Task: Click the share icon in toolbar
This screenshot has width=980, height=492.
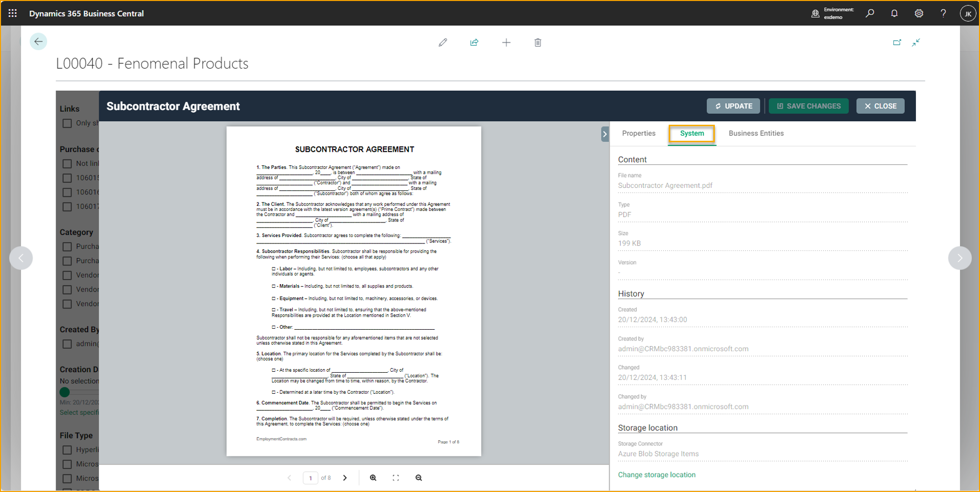Action: (x=474, y=43)
